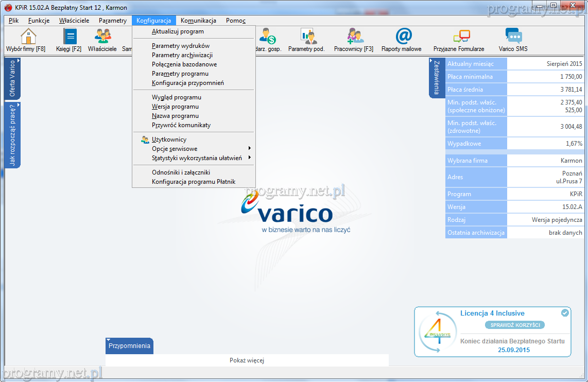Click the Wybór firmy house icon
This screenshot has height=382, width=588.
(28, 37)
